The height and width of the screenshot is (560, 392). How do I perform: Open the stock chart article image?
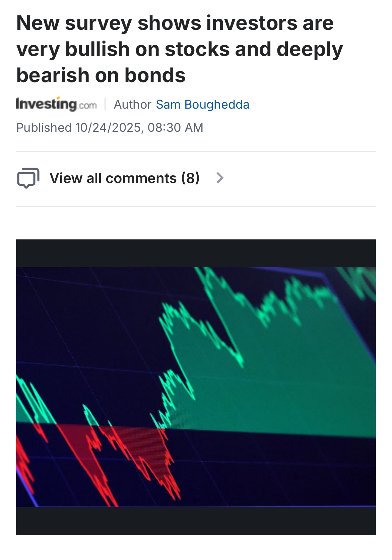196,387
